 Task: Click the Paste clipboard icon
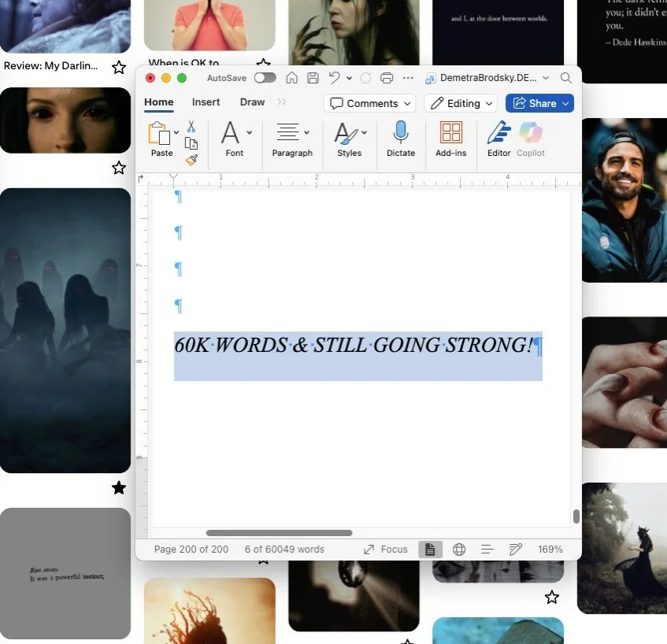158,134
